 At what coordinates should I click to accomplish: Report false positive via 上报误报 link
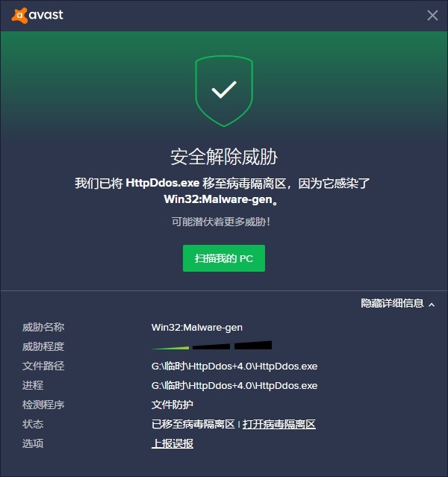pyautogui.click(x=172, y=443)
